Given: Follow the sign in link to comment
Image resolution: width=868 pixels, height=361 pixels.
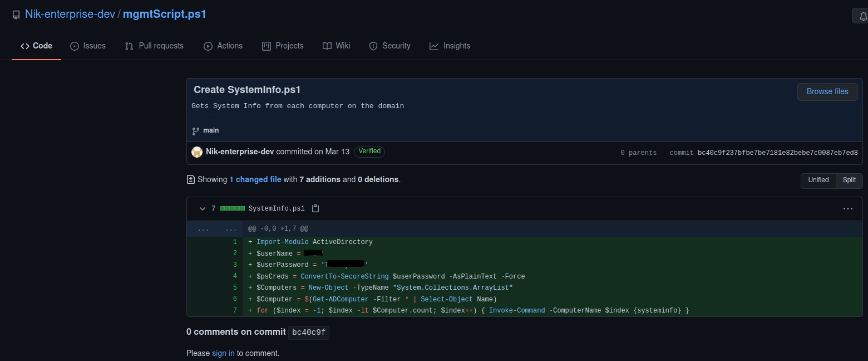Looking at the screenshot, I should (223, 353).
